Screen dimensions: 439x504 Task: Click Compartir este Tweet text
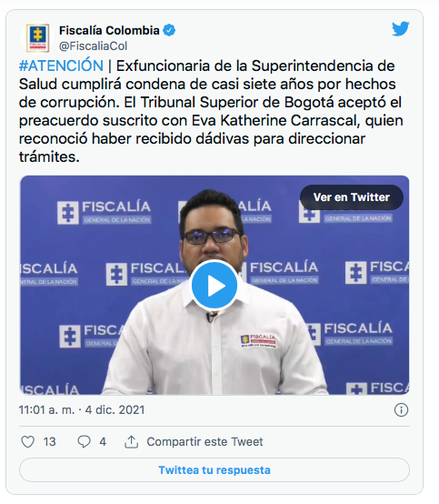(x=205, y=441)
